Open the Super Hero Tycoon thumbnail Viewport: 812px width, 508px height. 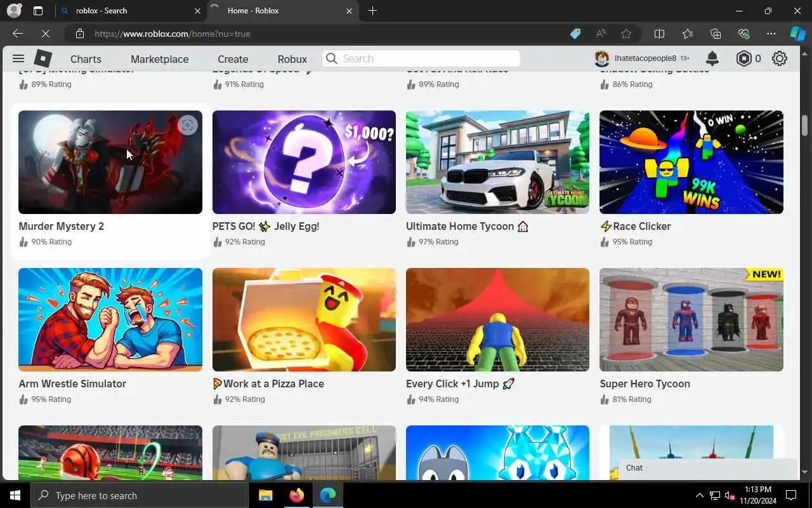691,319
